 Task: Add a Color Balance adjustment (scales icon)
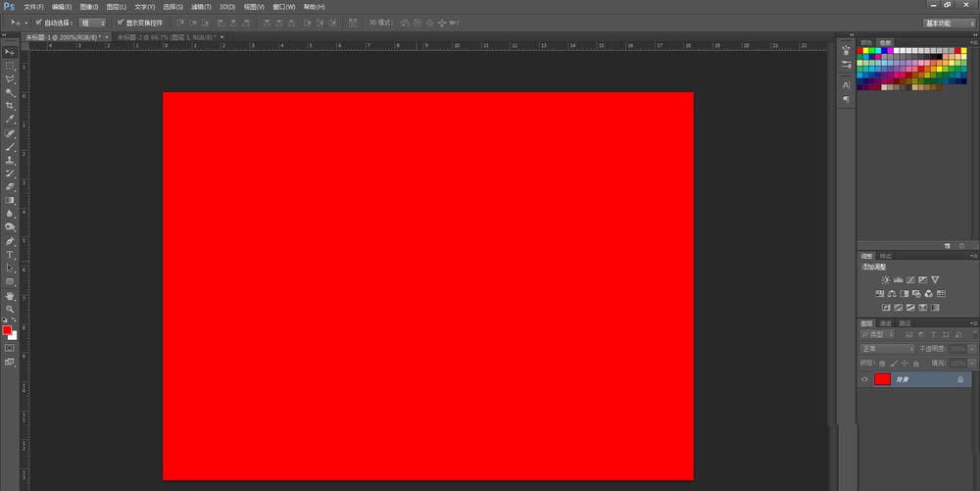click(892, 294)
